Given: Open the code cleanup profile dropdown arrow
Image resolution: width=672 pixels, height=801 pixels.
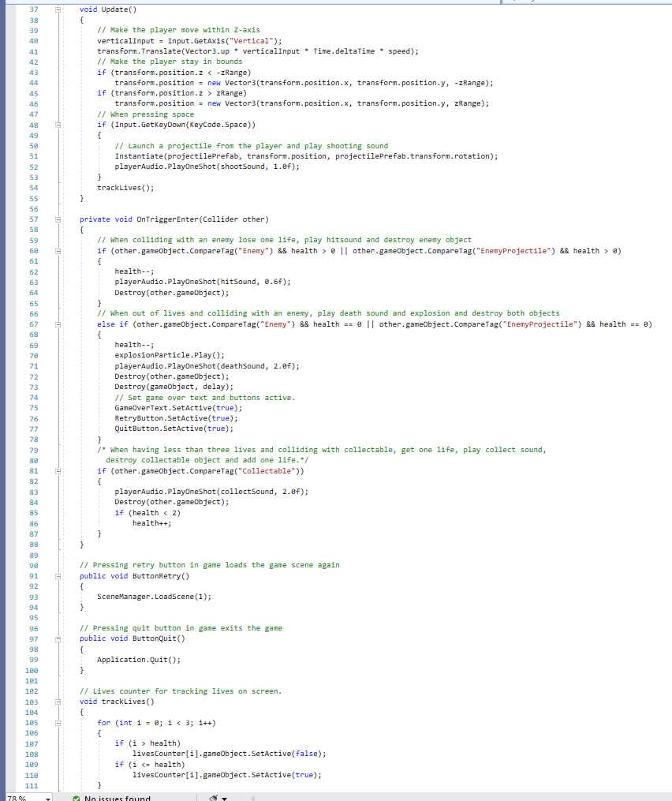Looking at the screenshot, I should coord(224,799).
